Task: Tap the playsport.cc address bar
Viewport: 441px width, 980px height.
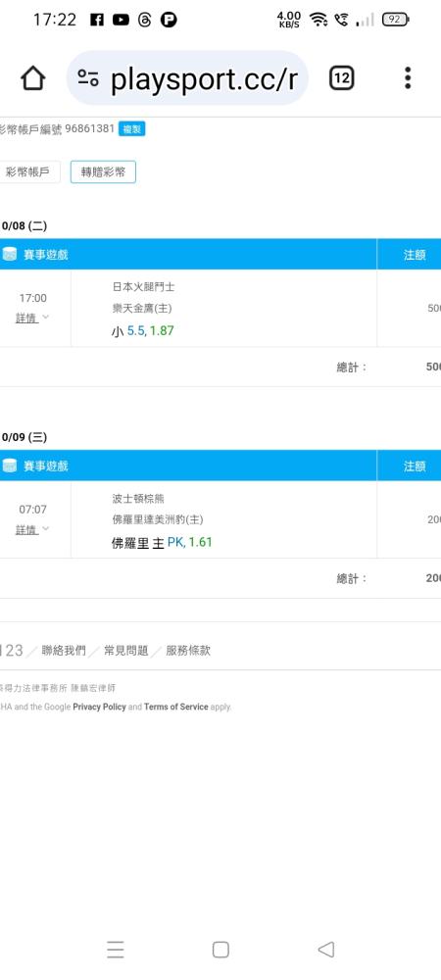Action: click(187, 78)
